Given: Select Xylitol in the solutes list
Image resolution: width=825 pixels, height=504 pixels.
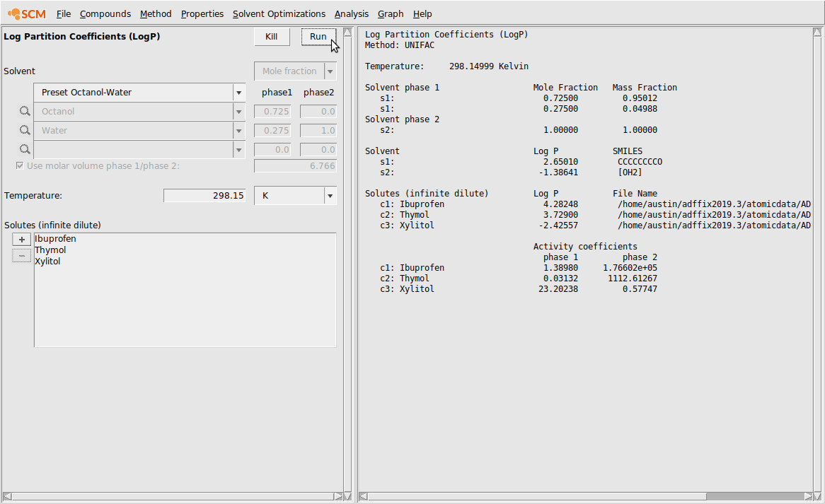Looking at the screenshot, I should click(47, 262).
